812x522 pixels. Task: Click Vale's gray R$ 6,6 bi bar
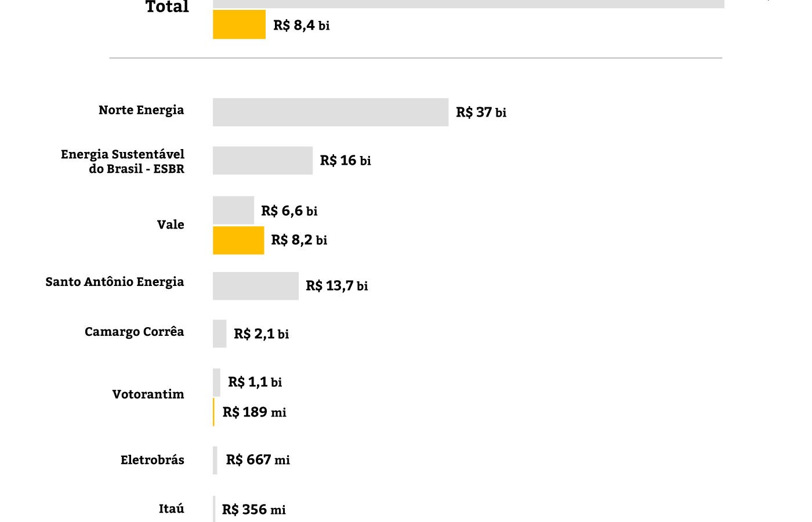pos(233,210)
